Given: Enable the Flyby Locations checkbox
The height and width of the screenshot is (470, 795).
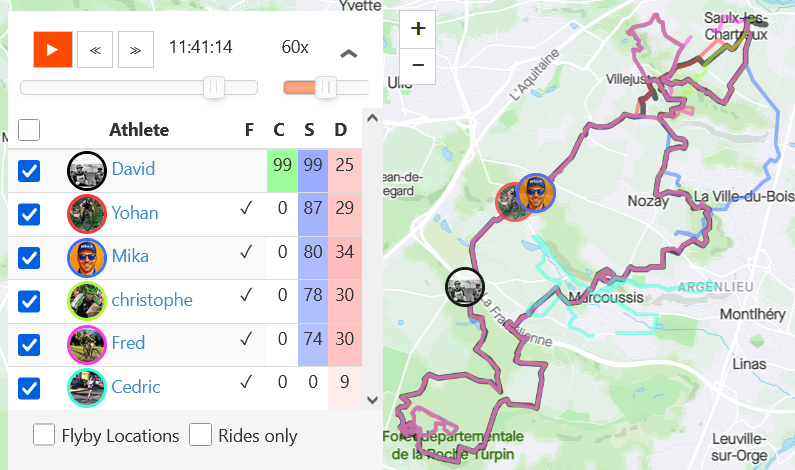Looking at the screenshot, I should click(x=44, y=435).
